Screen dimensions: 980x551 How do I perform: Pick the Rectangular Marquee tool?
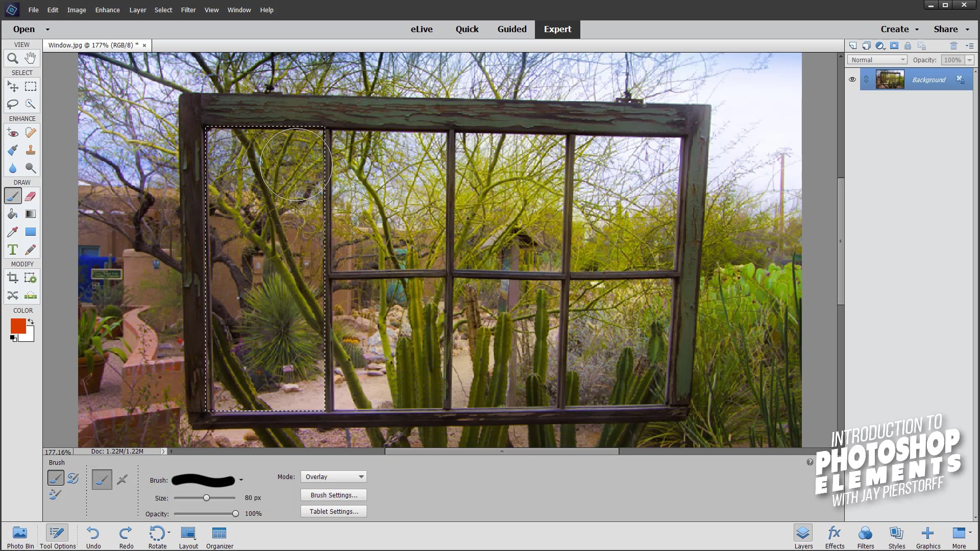(31, 86)
